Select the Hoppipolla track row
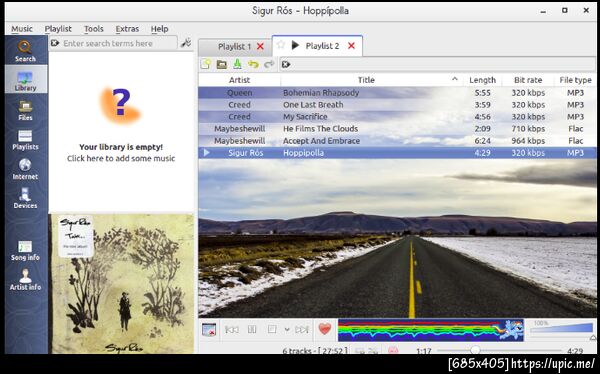 click(x=397, y=153)
